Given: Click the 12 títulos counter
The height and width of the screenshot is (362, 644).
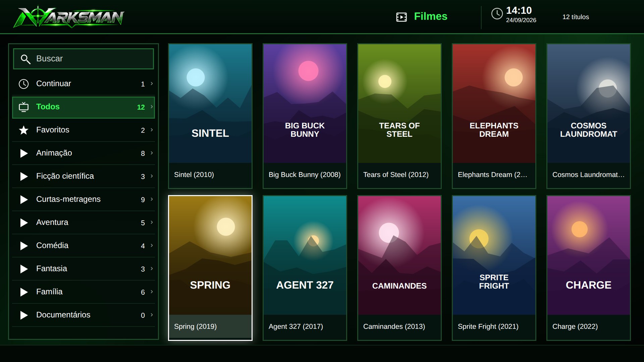Looking at the screenshot, I should pyautogui.click(x=576, y=17).
